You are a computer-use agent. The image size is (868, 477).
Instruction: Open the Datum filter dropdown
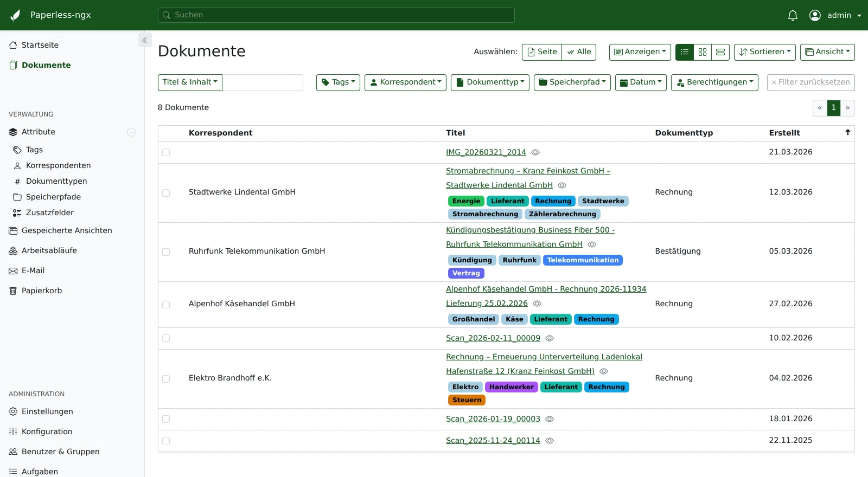pos(641,82)
